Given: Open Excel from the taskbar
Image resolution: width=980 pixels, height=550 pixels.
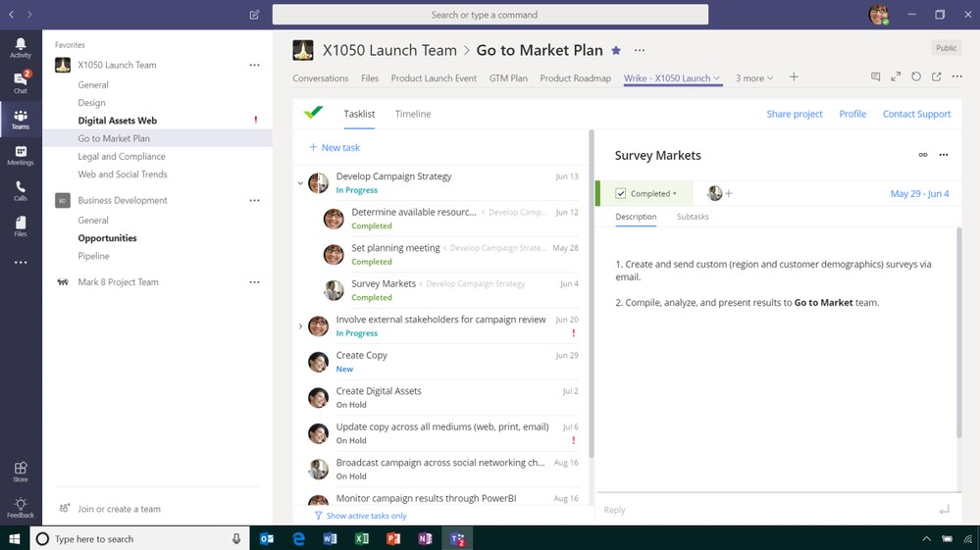Looking at the screenshot, I should pyautogui.click(x=361, y=538).
